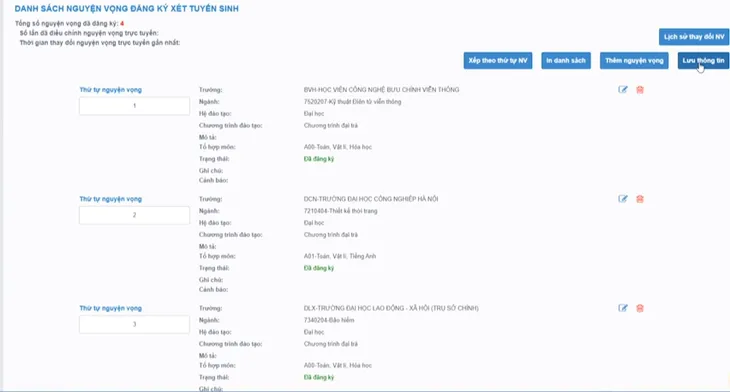Click Thời gian thay đổi nguyện vọng trực tuyến label
The width and height of the screenshot is (730, 392).
100,43
